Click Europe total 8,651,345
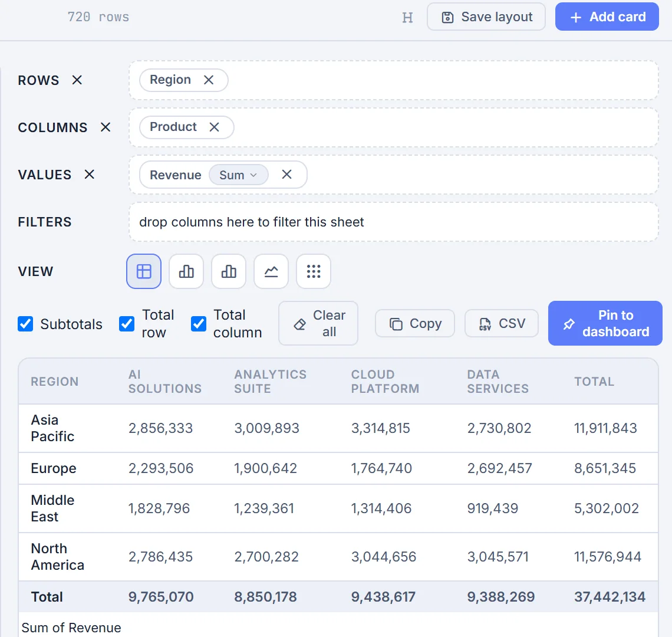The width and height of the screenshot is (672, 637). tap(605, 468)
